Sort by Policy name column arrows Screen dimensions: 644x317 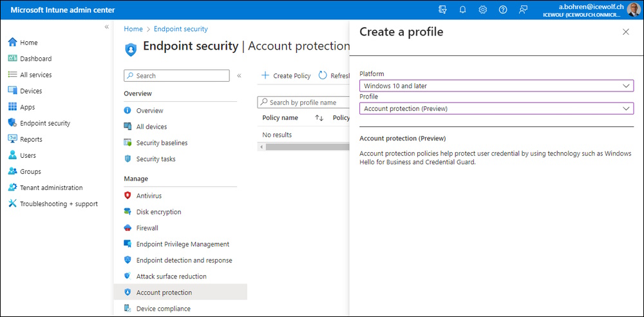[319, 118]
